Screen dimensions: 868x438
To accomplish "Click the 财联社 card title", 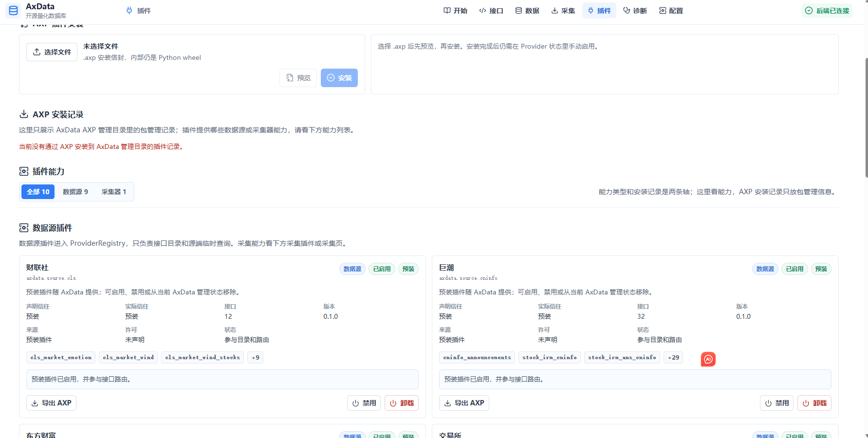I will 37,268.
